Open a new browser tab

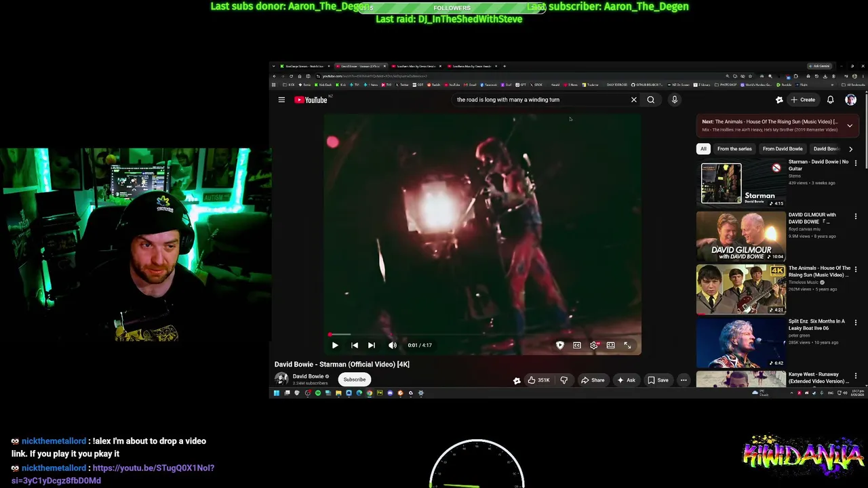click(x=505, y=66)
